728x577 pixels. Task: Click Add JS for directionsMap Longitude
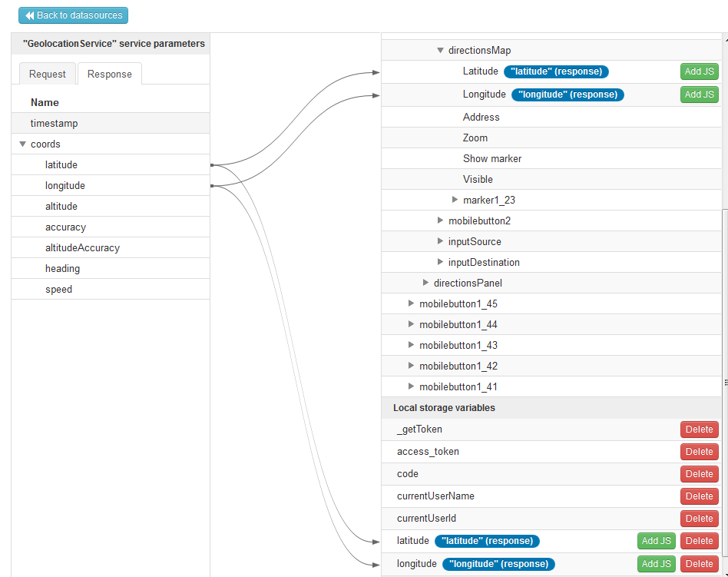tap(699, 95)
